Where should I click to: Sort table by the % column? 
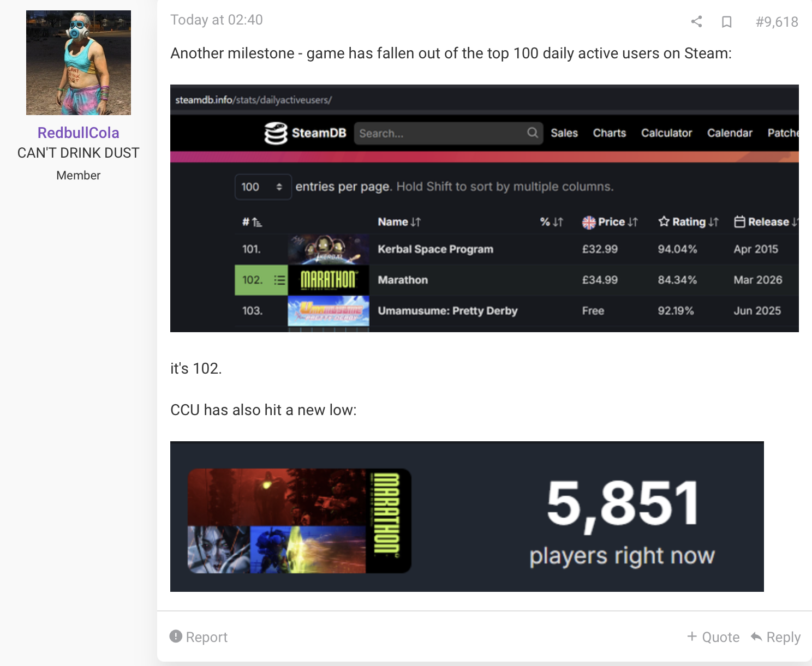tap(552, 222)
